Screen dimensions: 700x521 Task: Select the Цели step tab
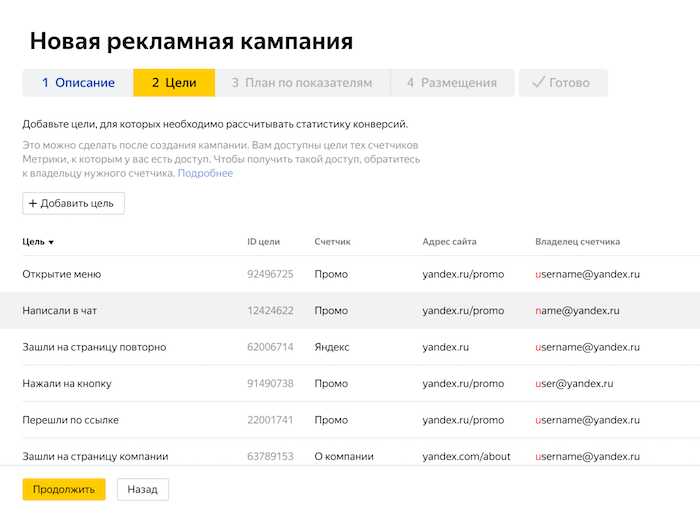click(174, 83)
